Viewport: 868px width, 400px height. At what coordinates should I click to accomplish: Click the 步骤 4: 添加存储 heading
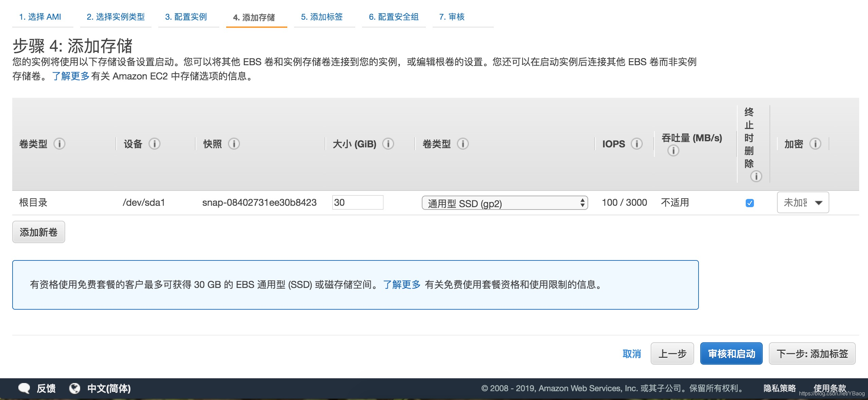[72, 46]
